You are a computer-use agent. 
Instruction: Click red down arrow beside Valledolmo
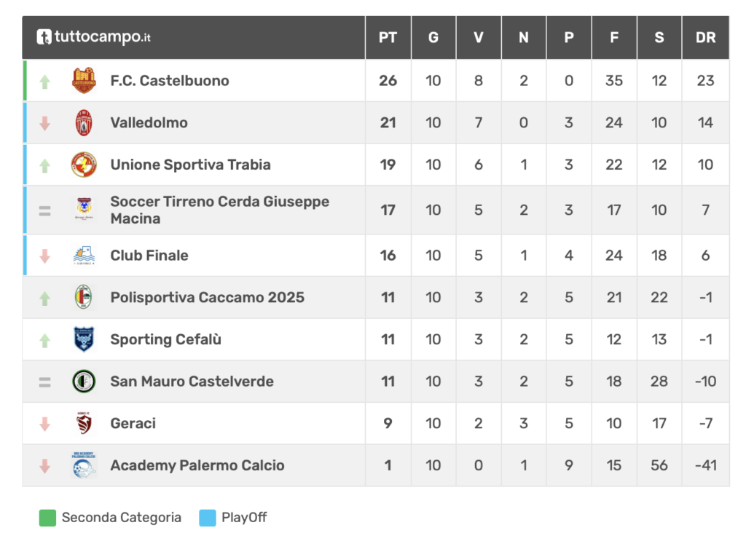coord(44,123)
